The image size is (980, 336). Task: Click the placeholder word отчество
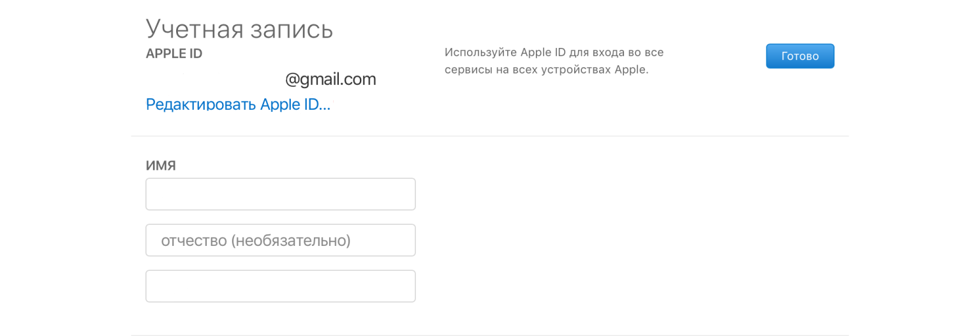(x=194, y=240)
